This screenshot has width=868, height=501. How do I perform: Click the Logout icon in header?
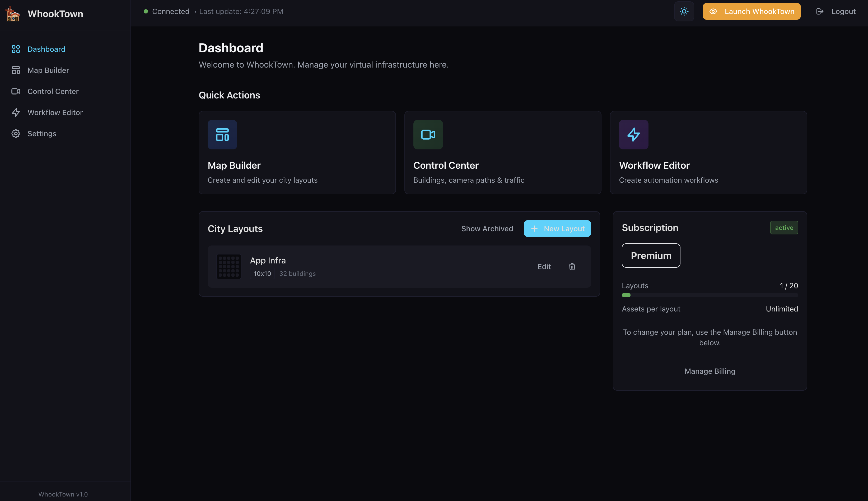(x=819, y=11)
